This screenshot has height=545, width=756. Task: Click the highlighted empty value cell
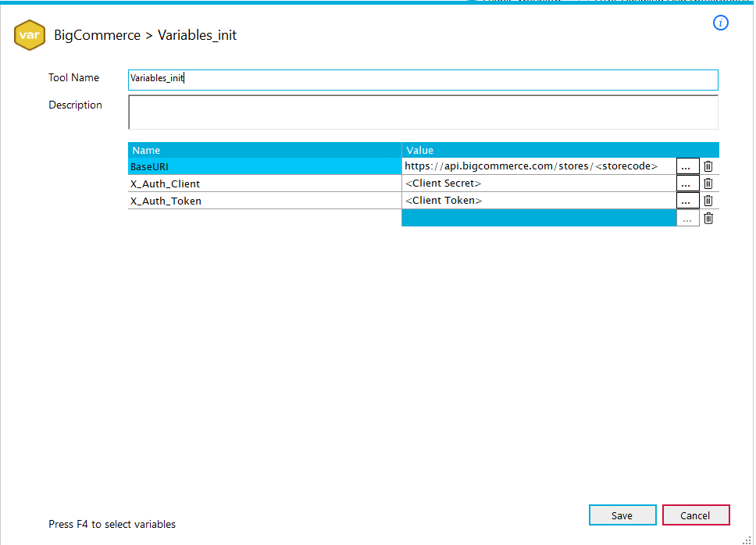tap(539, 218)
